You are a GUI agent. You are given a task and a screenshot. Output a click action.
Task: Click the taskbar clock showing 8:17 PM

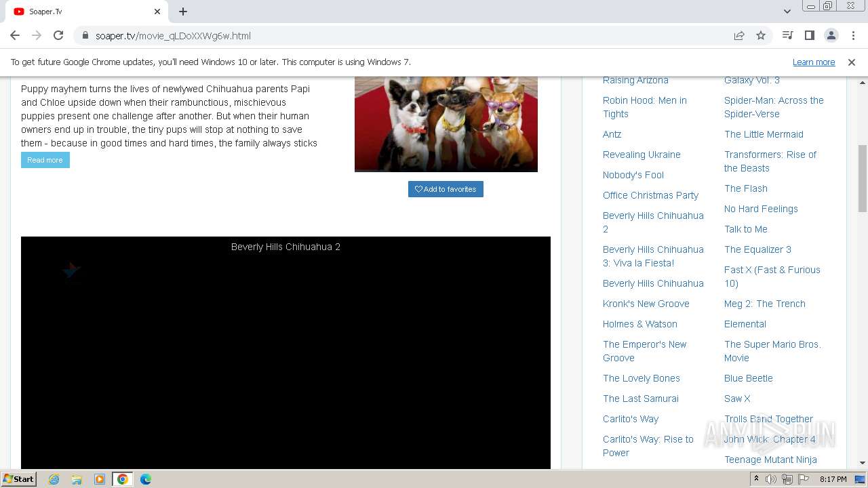(x=833, y=479)
